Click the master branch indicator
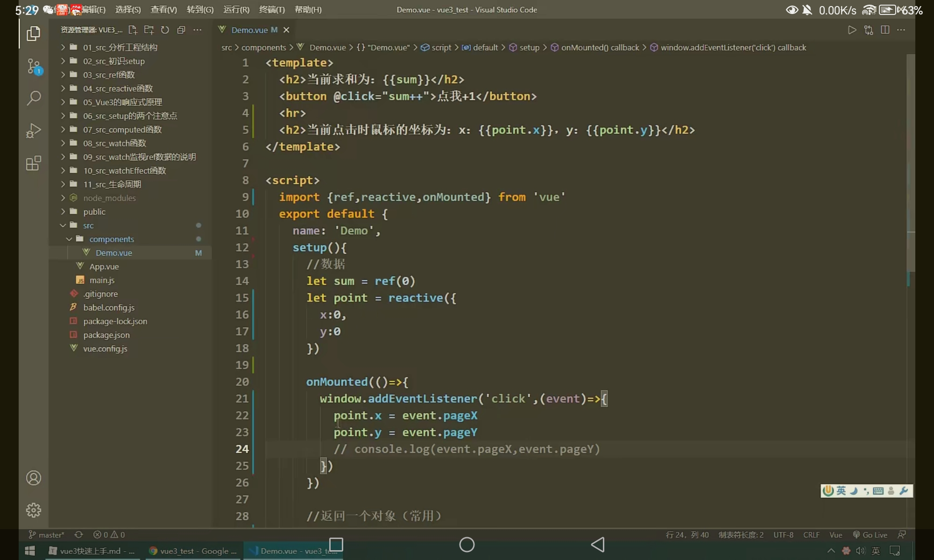The image size is (934, 560). pyautogui.click(x=47, y=535)
